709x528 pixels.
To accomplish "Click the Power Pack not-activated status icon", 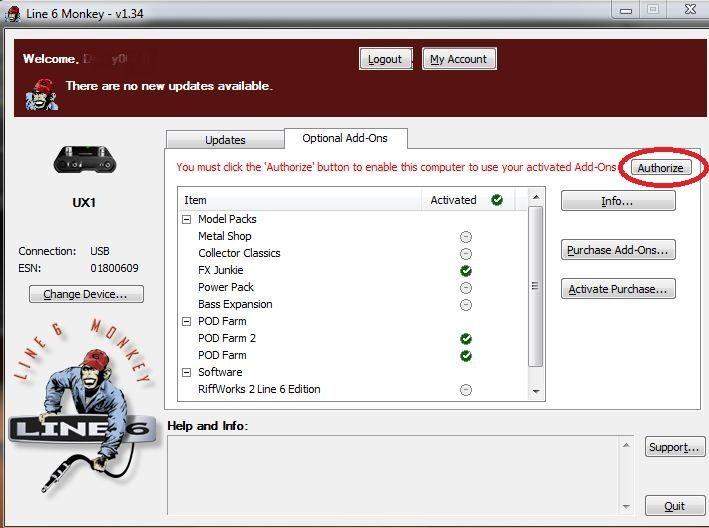I will pos(466,288).
